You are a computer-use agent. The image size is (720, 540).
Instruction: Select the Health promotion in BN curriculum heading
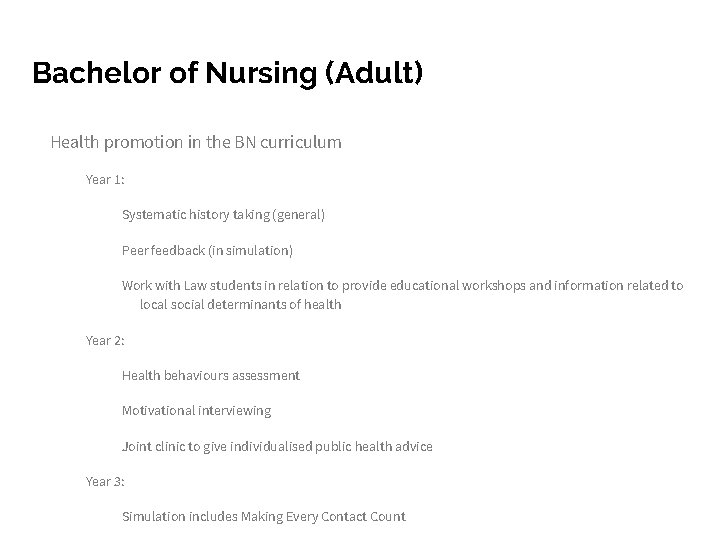pyautogui.click(x=196, y=143)
